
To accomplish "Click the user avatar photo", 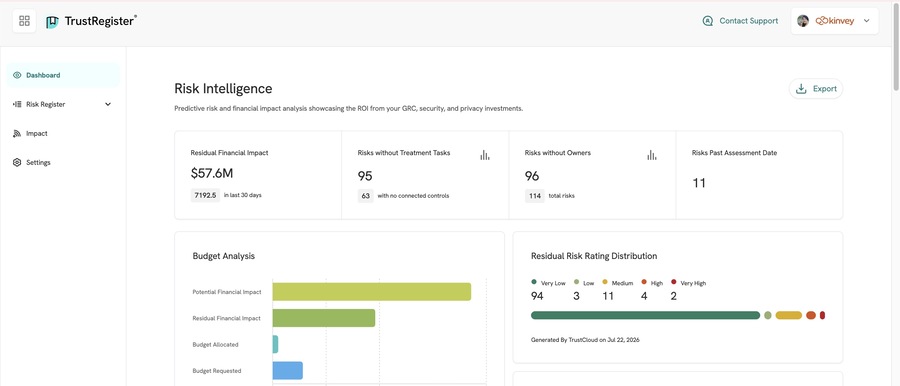I will [x=803, y=21].
